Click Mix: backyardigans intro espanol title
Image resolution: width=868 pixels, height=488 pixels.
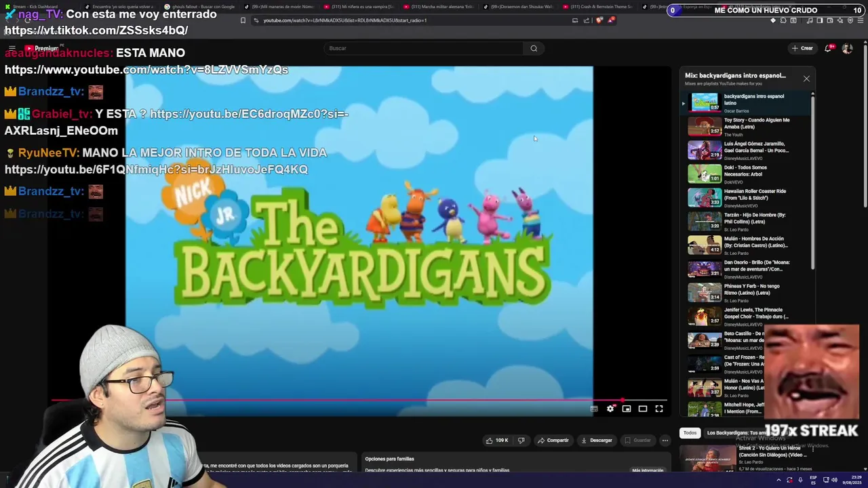(735, 75)
